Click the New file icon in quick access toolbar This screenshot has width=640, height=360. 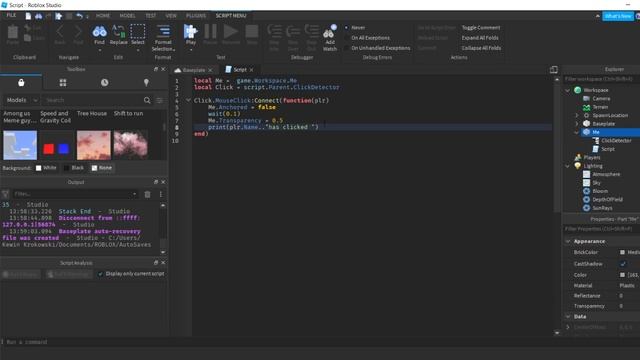(x=28, y=16)
